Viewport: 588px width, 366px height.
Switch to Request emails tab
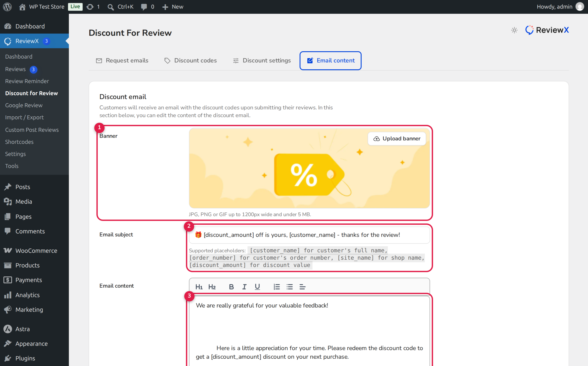(x=122, y=60)
